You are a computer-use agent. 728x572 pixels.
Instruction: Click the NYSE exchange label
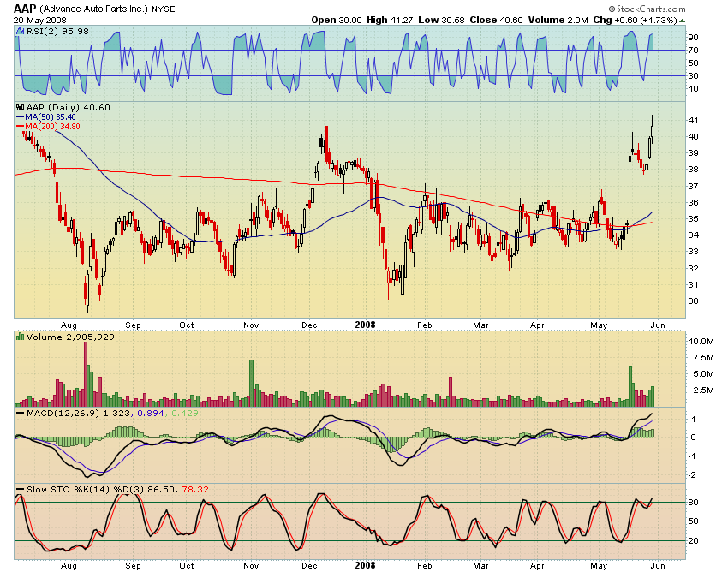tap(164, 9)
